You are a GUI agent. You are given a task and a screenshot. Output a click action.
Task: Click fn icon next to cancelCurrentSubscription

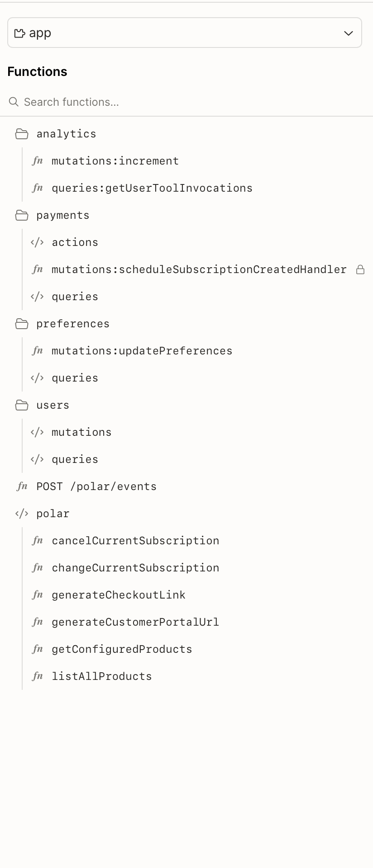tap(38, 541)
